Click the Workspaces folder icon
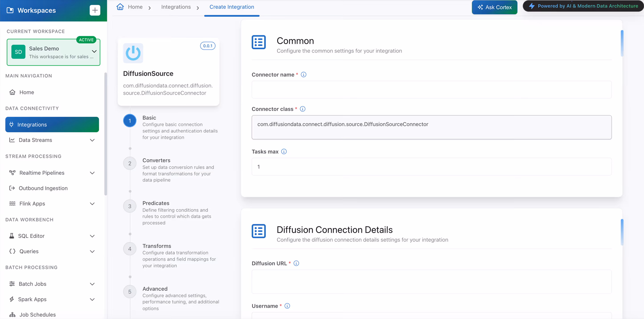The height and width of the screenshot is (319, 644). 10,10
